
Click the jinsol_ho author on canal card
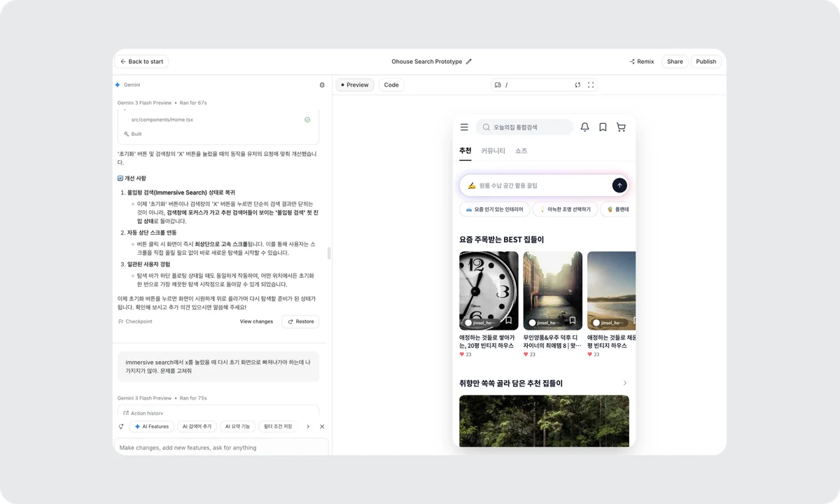(x=542, y=323)
